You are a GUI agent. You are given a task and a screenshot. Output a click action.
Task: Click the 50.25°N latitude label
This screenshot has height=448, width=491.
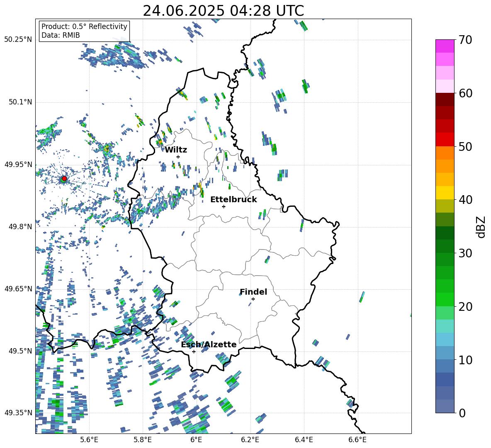point(18,40)
